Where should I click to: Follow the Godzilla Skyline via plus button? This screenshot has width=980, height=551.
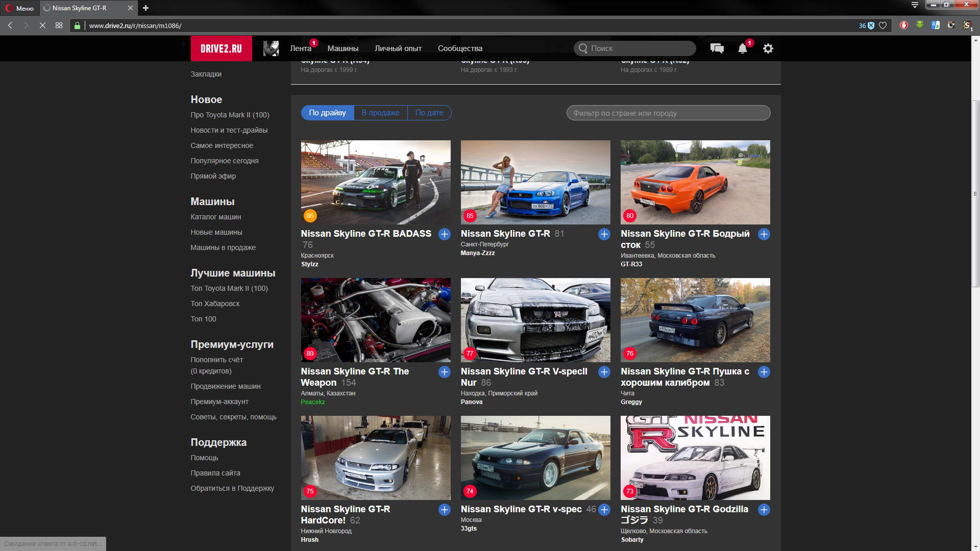[764, 510]
